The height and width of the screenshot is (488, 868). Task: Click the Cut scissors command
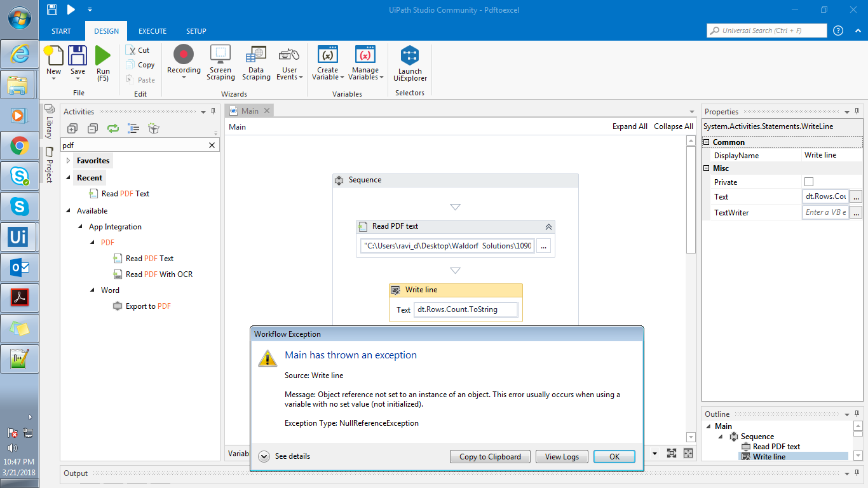[138, 50]
